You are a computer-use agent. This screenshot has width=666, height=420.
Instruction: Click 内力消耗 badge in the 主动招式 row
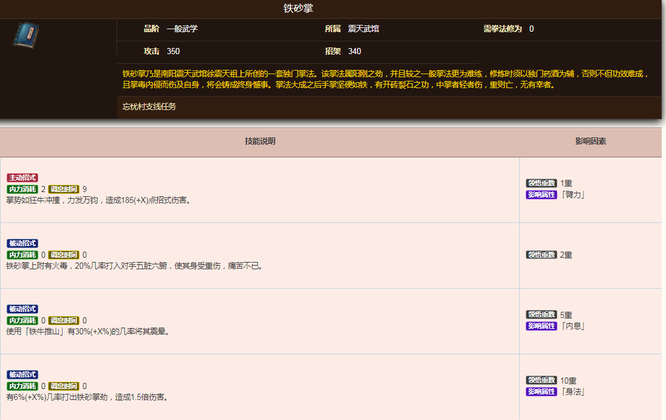coord(23,189)
